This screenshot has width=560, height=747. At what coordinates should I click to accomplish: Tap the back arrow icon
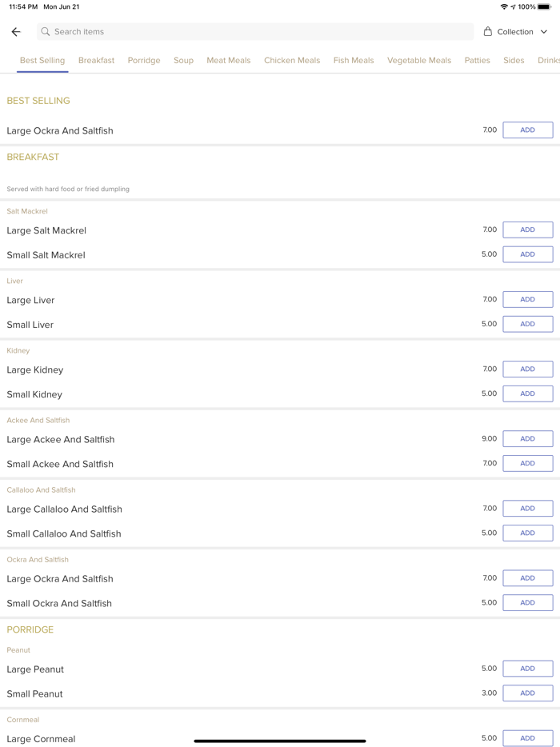pyautogui.click(x=16, y=32)
